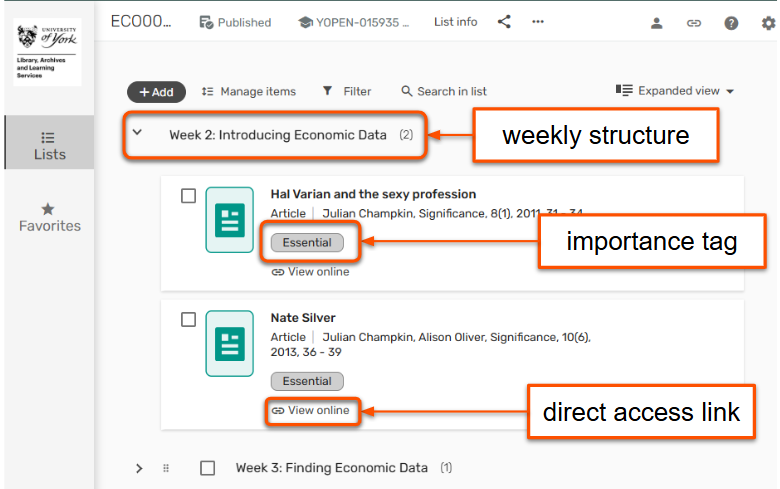The image size is (780, 489).
Task: Click the Hal Varian article document icon
Action: (230, 220)
